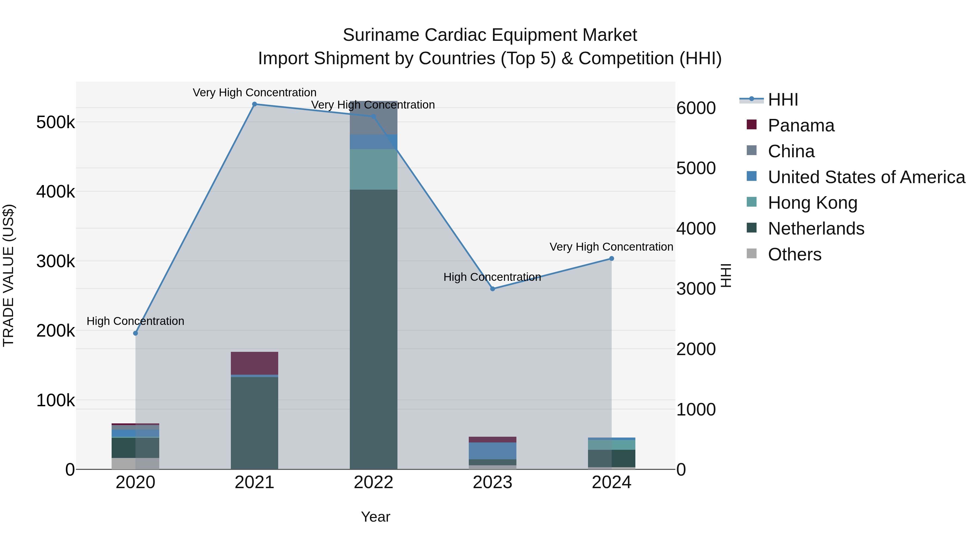Click the 2023 United States bar segment
This screenshot has width=980, height=551.
point(493,451)
